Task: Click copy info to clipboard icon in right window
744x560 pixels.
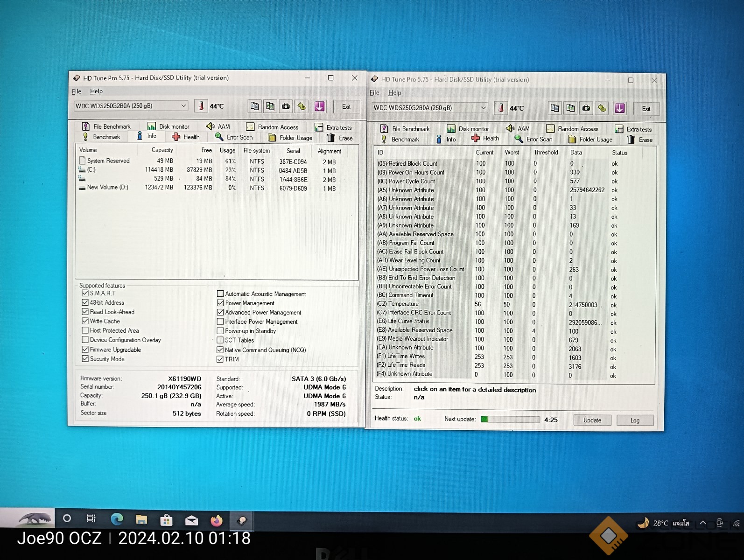Action: (x=554, y=108)
